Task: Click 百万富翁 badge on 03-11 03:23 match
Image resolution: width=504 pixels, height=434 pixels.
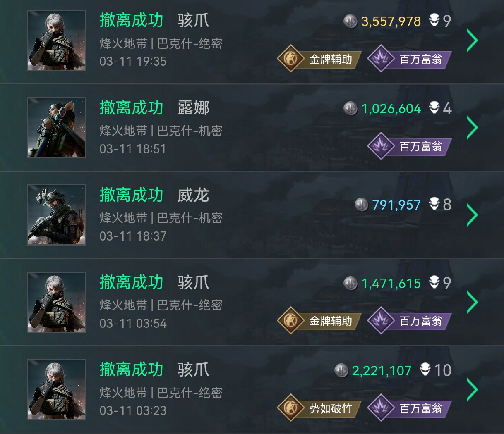Action: (409, 408)
